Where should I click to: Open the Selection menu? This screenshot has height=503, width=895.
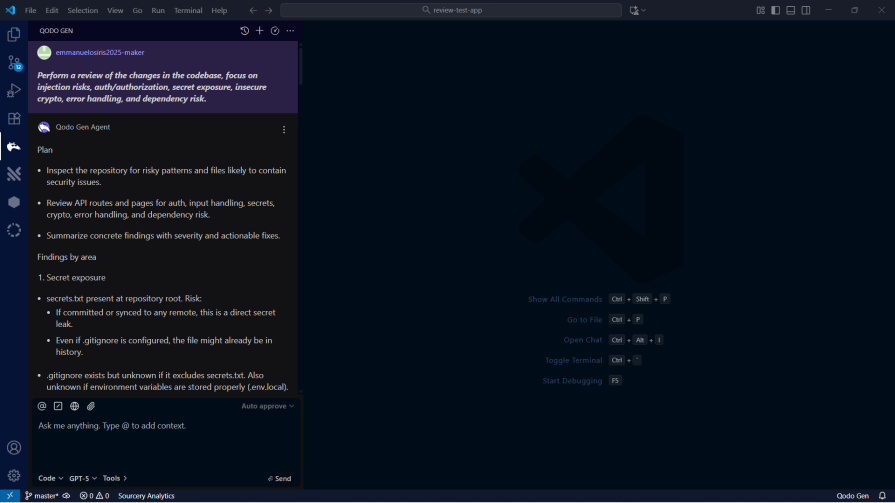coord(82,10)
